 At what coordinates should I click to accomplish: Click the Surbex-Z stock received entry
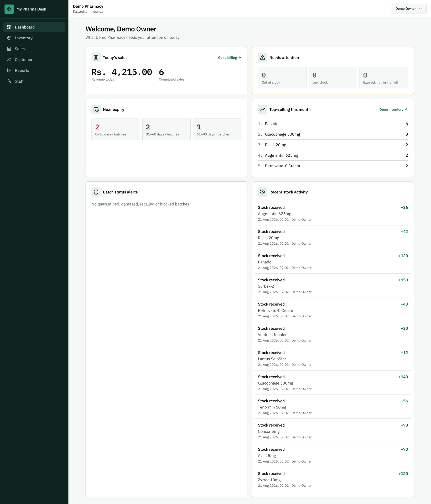[333, 286]
